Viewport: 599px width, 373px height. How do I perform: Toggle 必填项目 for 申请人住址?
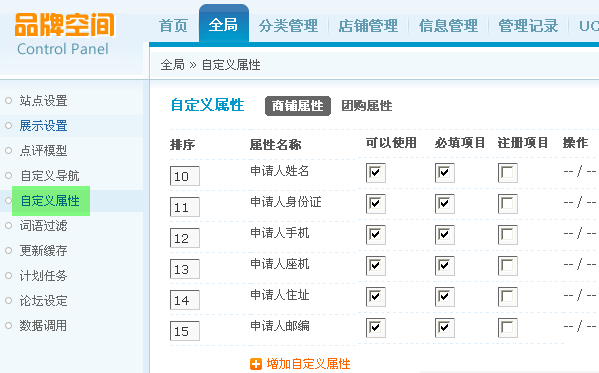point(445,297)
